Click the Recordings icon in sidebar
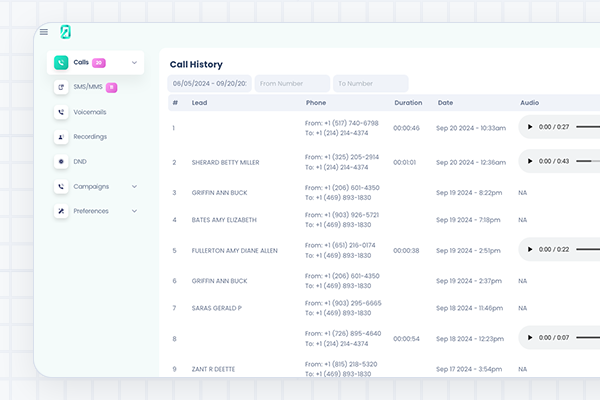600x400 pixels. (61, 137)
